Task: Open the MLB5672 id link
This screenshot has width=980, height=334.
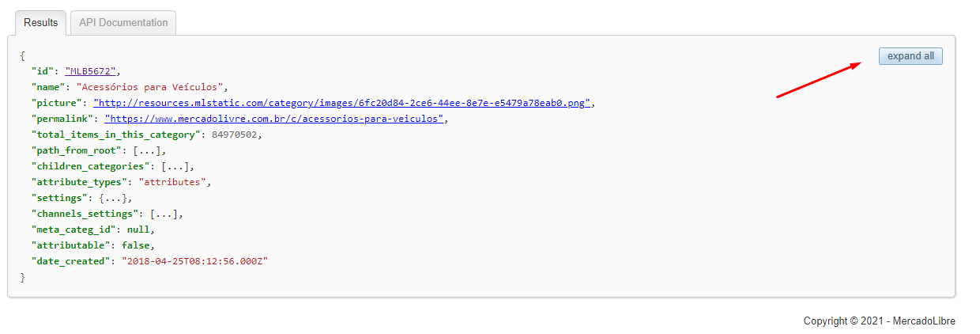Action: [91, 71]
